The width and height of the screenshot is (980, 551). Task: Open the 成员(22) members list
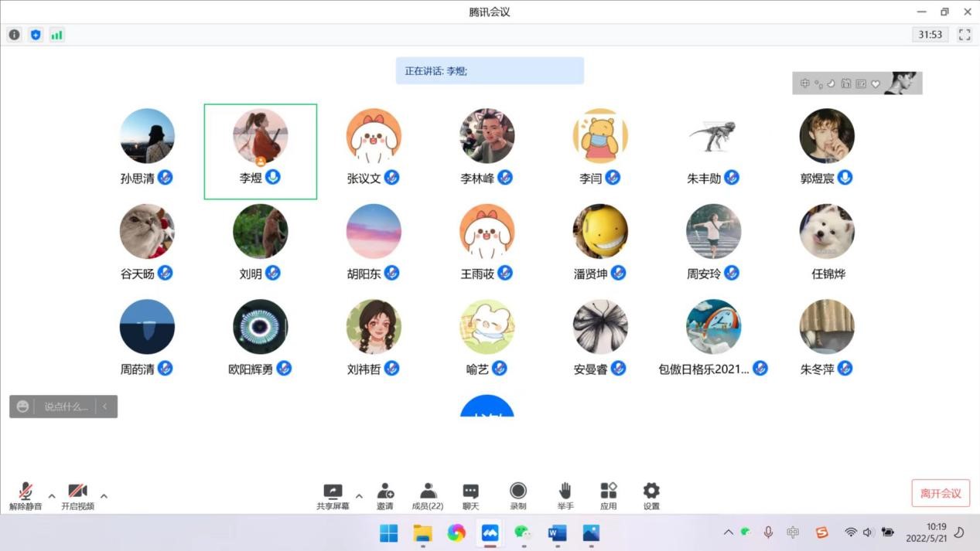tap(427, 495)
